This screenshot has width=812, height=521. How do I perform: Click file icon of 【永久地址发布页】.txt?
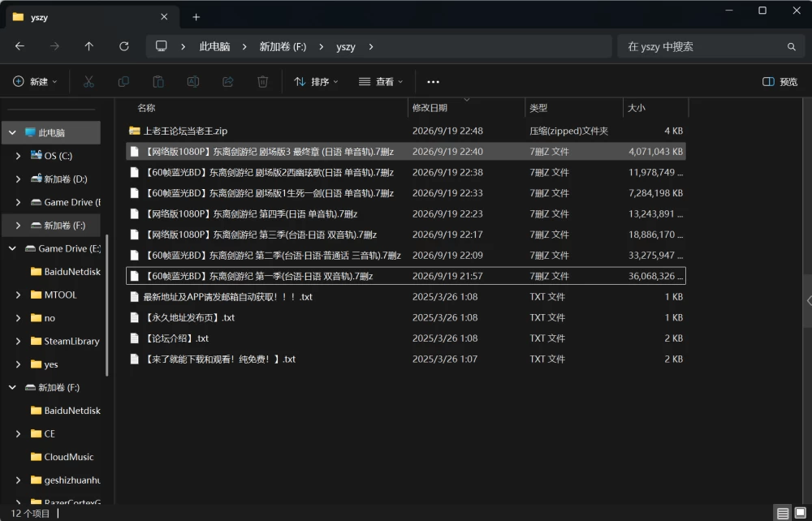[x=135, y=317]
